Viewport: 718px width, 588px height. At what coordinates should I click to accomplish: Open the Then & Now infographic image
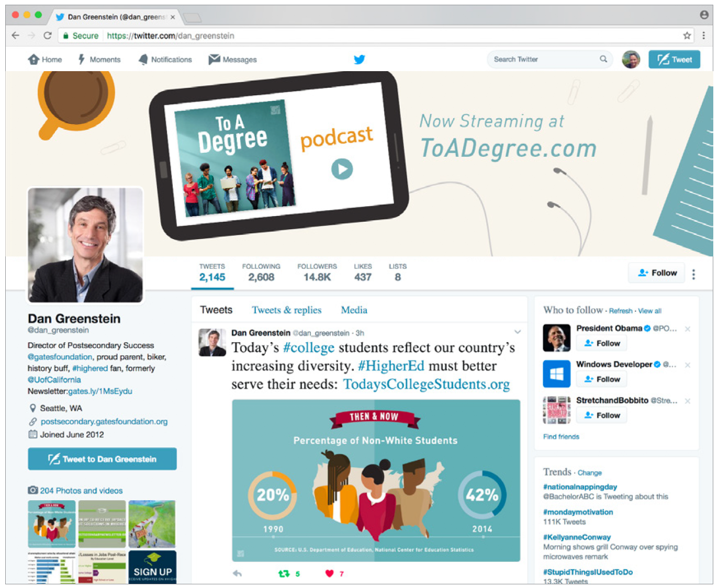pos(376,480)
